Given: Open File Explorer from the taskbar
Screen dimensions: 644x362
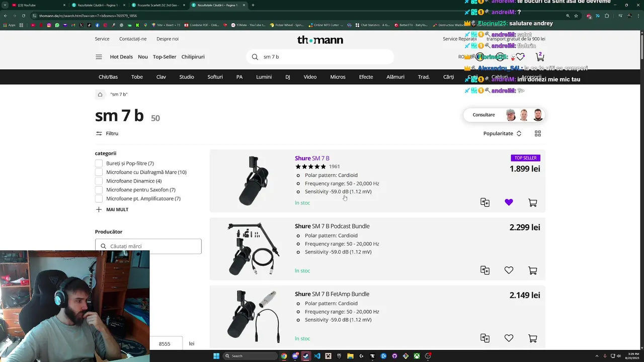Looking at the screenshot, I should click(x=351, y=356).
